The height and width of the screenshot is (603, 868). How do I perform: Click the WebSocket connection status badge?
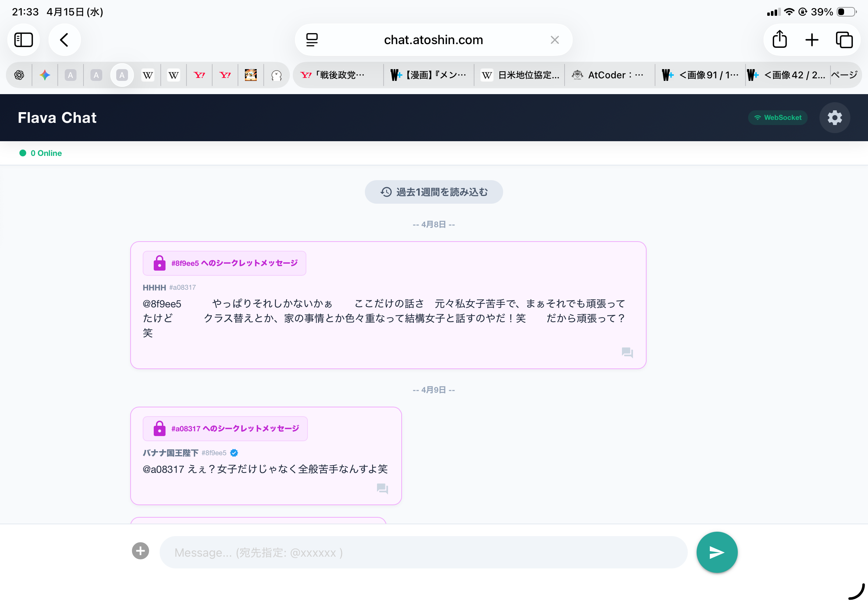coord(777,118)
